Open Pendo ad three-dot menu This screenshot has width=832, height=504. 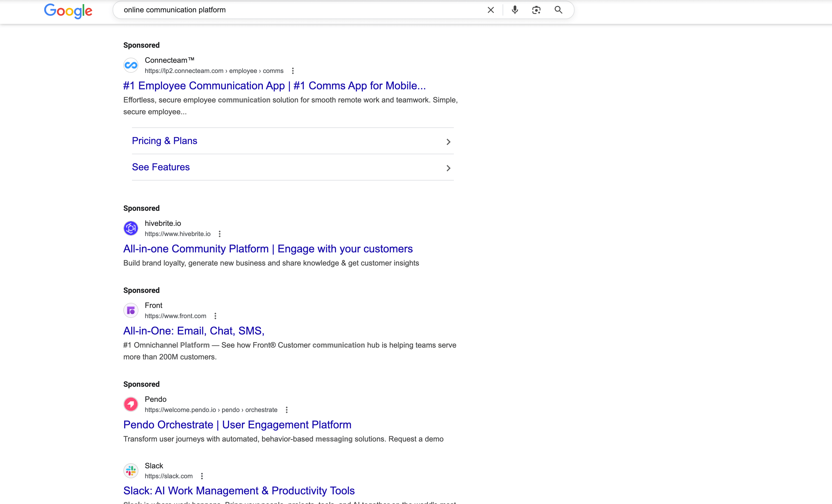[287, 410]
